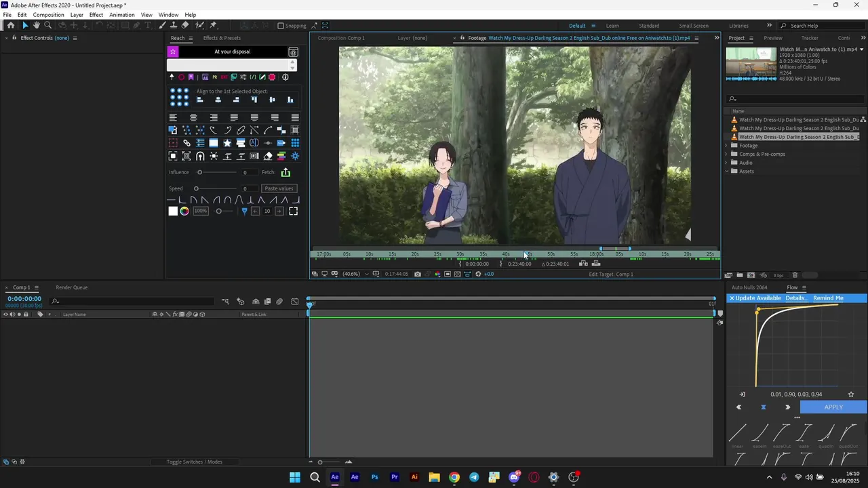The width and height of the screenshot is (868, 488).
Task: Toggle motion blur switch in timeline
Action: click(279, 302)
